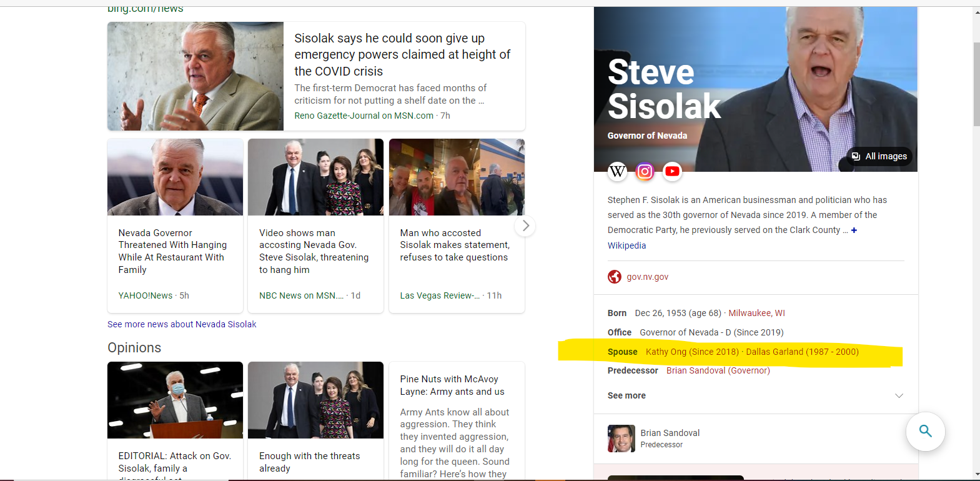
Task: Select Brian Sandoval predecessor portrait thumbnail
Action: coord(621,439)
